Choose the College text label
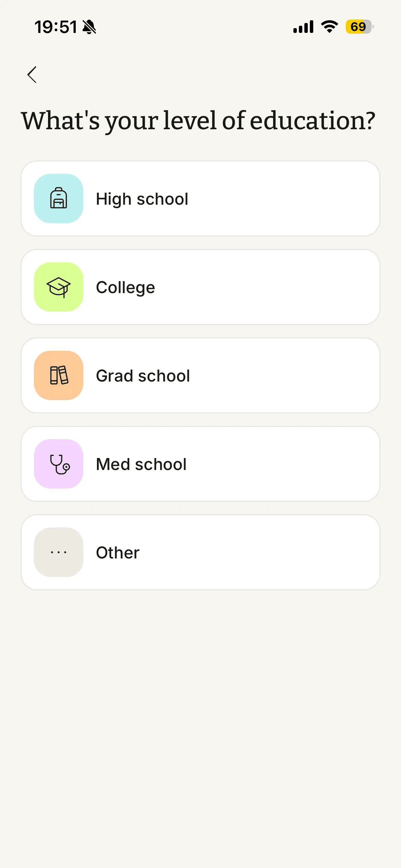The width and height of the screenshot is (401, 868). click(125, 287)
